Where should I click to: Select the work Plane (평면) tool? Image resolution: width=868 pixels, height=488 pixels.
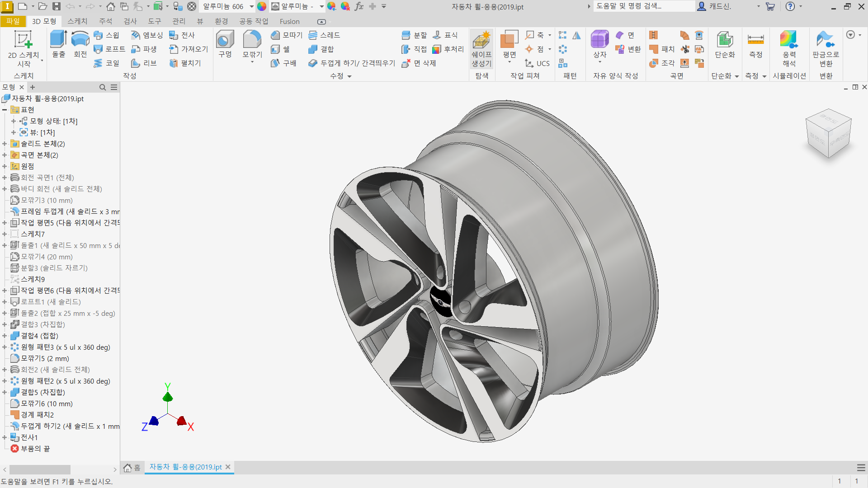tap(509, 45)
